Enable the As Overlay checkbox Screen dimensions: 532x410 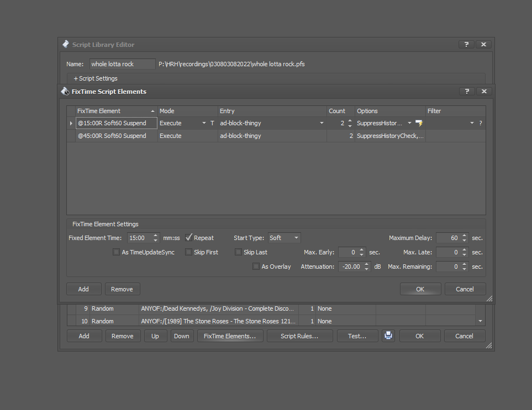click(x=256, y=267)
